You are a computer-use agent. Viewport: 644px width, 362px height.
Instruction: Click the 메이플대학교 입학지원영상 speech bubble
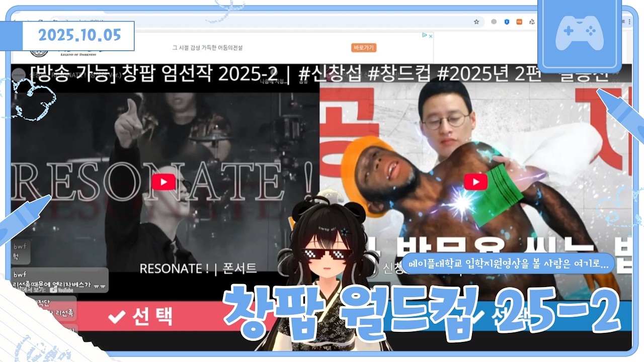click(x=508, y=263)
